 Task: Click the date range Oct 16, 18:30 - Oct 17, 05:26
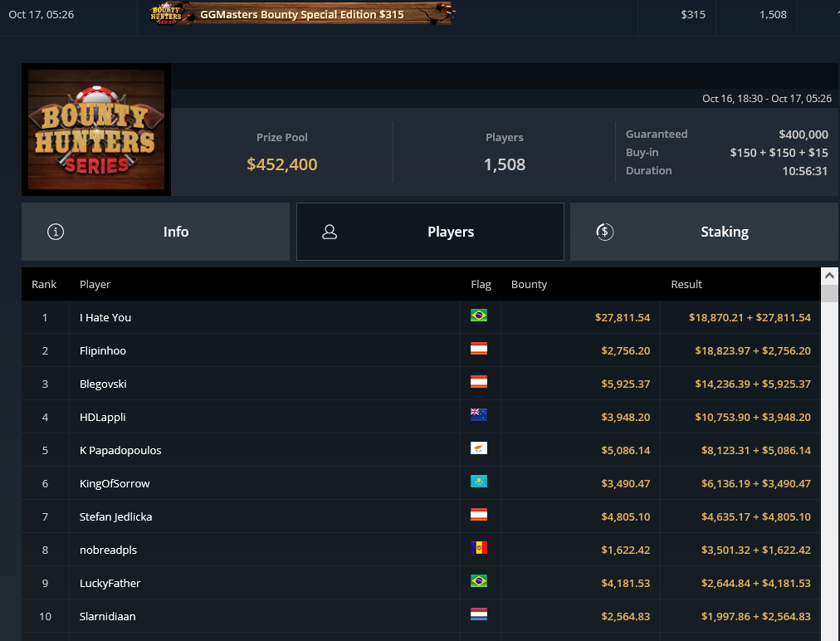767,98
